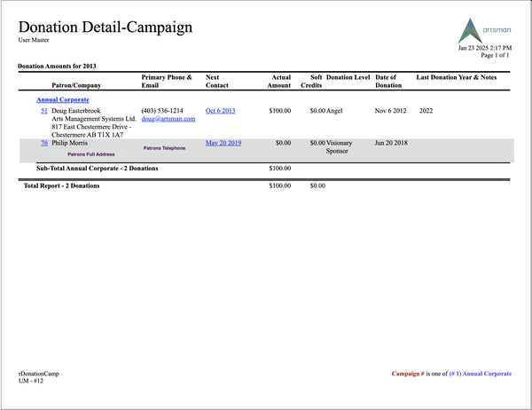Image resolution: width=532 pixels, height=410 pixels.
Task: Click the Soft Credits column header
Action: click(311, 81)
